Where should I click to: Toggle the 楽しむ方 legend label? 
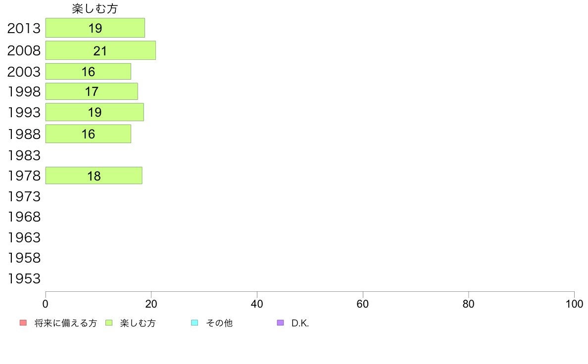tap(138, 323)
